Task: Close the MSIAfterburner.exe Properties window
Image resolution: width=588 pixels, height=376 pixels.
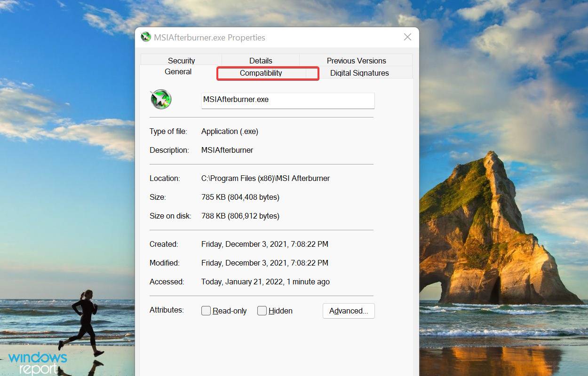Action: click(407, 37)
